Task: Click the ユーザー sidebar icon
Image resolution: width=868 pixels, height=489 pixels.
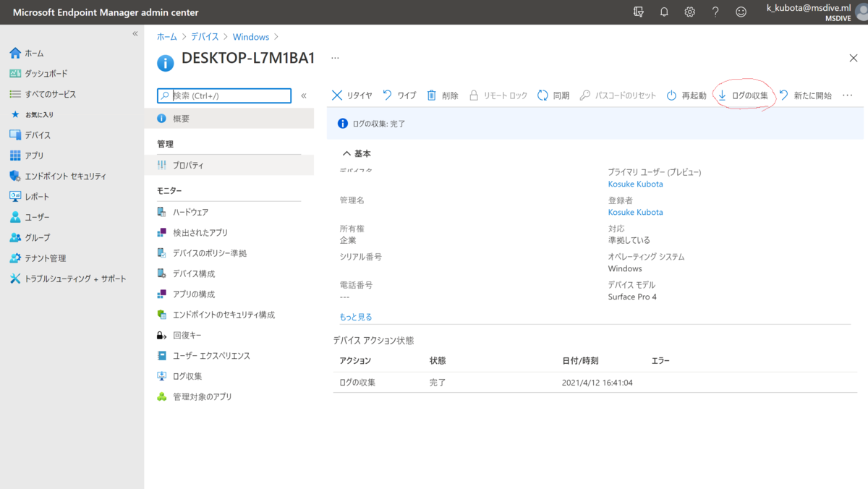Action: click(15, 217)
